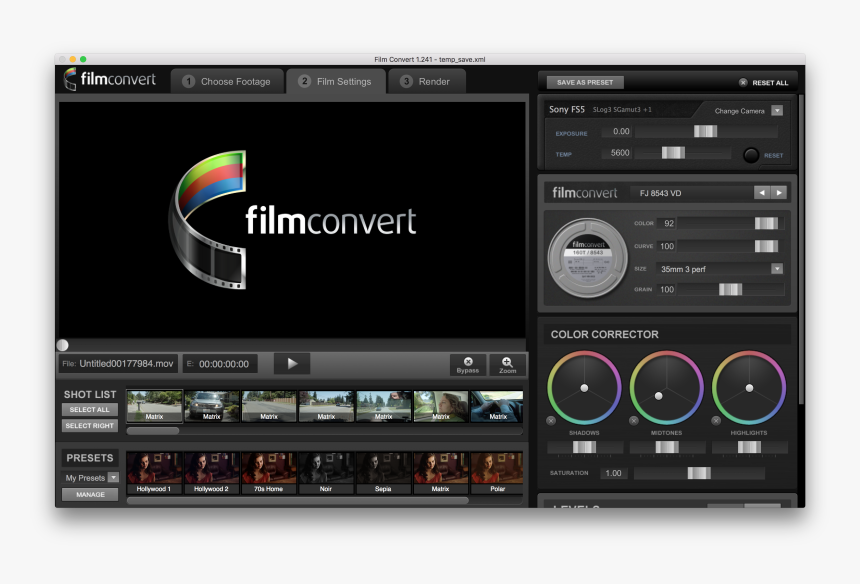Click the Saturation slider handle
This screenshot has width=860, height=584.
tap(699, 473)
